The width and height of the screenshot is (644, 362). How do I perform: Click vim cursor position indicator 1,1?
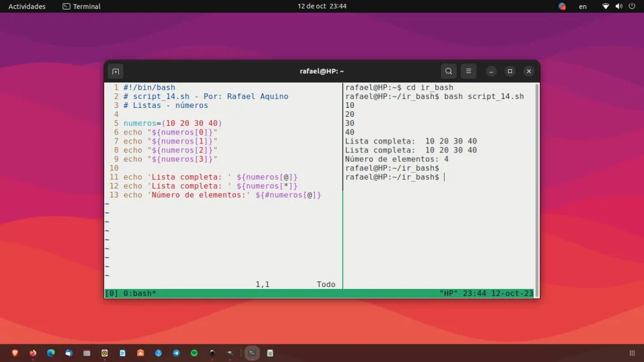click(262, 285)
